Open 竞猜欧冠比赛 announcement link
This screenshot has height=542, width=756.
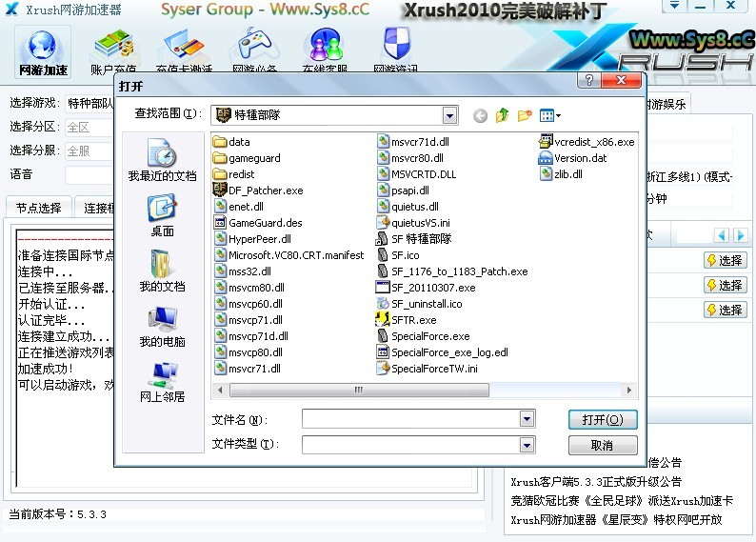point(622,501)
